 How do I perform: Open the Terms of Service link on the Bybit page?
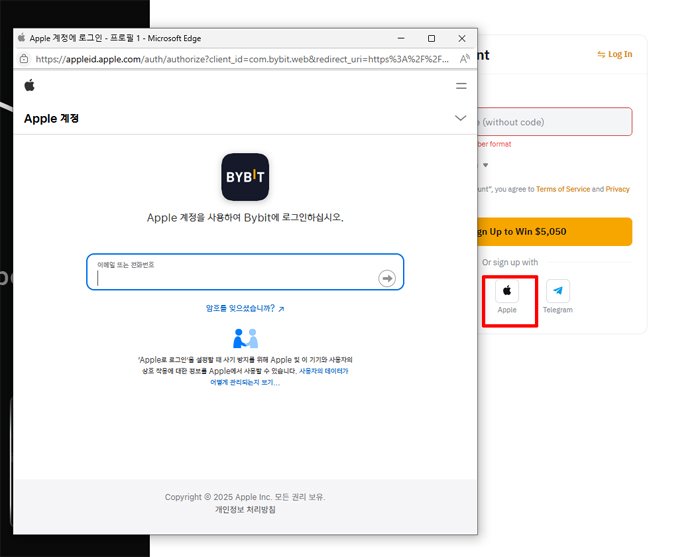click(563, 189)
